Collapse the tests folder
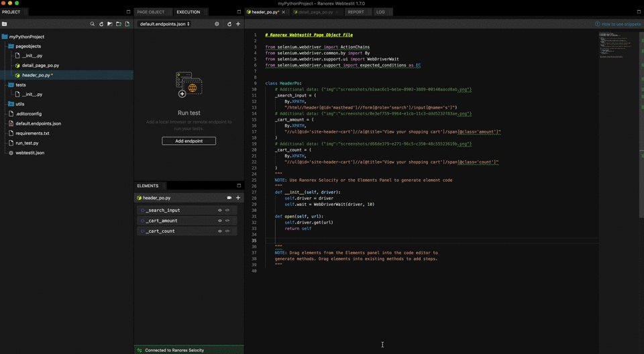Image resolution: width=644 pixels, height=354 pixels. coord(11,85)
